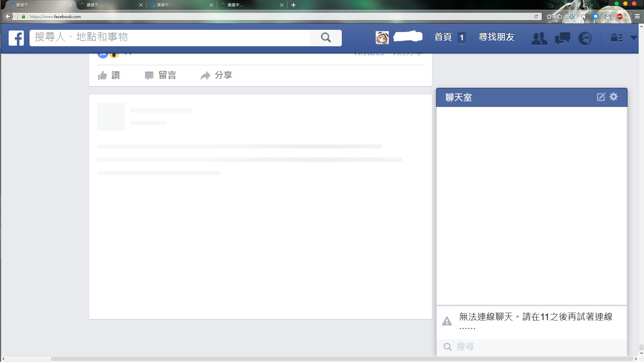Expand the account menu arrow
The height and width of the screenshot is (362, 644).
633,38
